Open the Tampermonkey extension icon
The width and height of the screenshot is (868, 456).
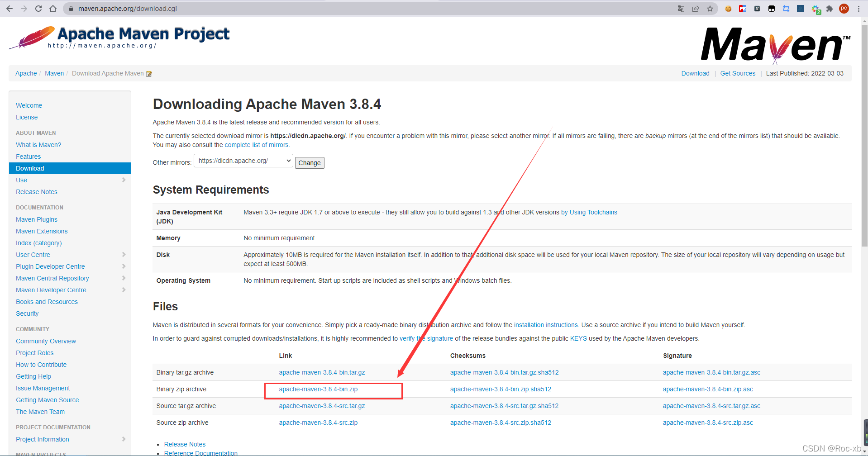tap(772, 9)
